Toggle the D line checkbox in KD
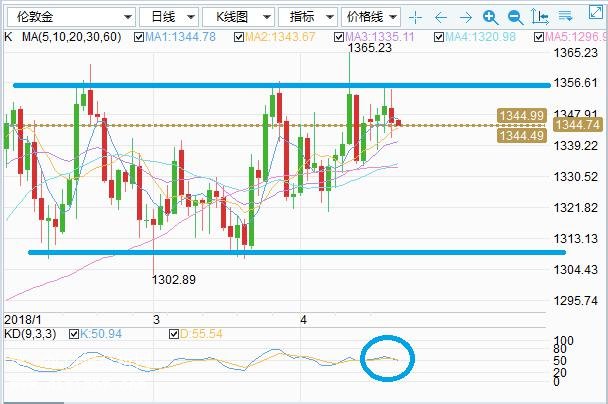The image size is (608, 404). [174, 334]
